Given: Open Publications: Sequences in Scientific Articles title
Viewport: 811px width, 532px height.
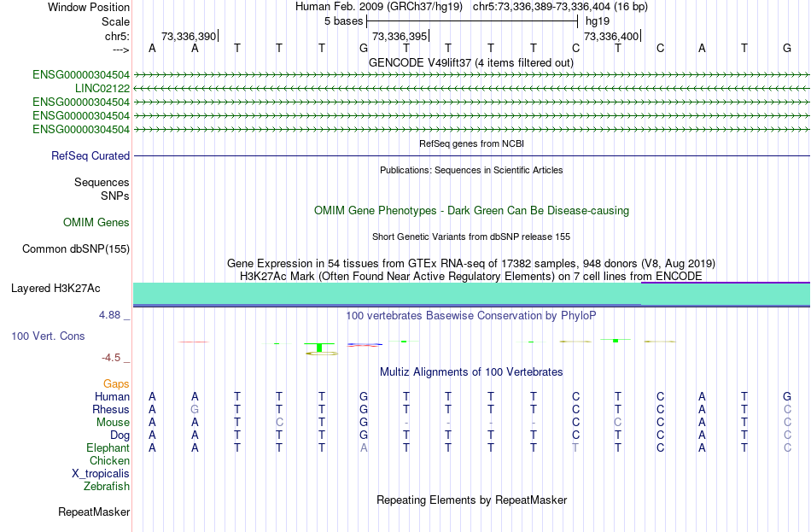Looking at the screenshot, I should 471,170.
